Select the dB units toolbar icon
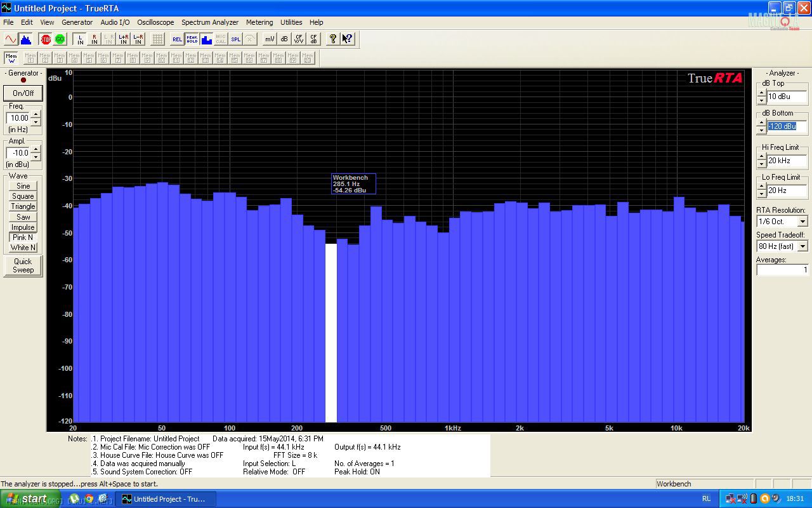The image size is (812, 508). pyautogui.click(x=284, y=39)
